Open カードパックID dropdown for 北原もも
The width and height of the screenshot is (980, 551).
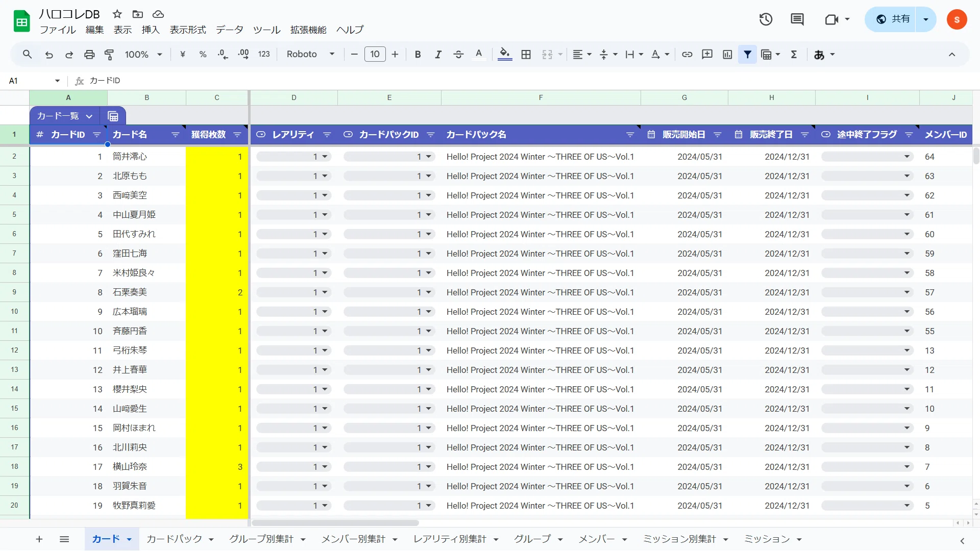(429, 176)
